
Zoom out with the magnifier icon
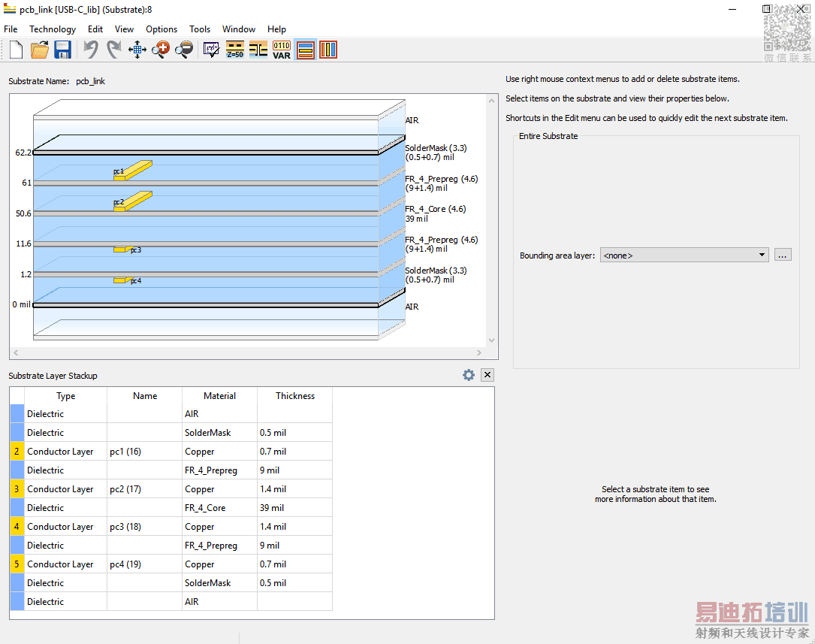point(184,50)
